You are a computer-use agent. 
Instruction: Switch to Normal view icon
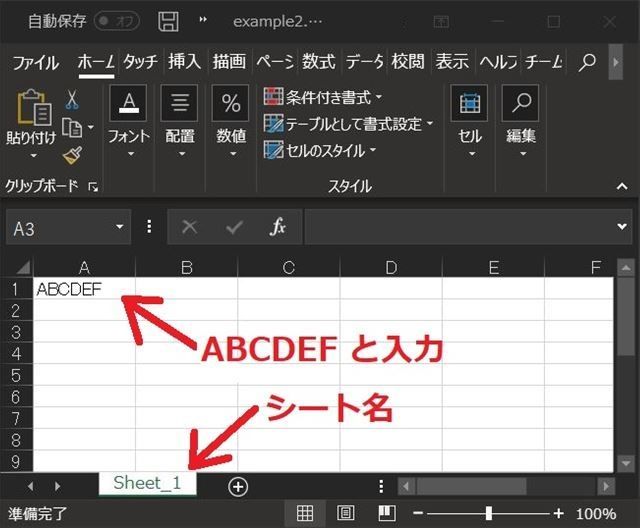[x=305, y=513]
